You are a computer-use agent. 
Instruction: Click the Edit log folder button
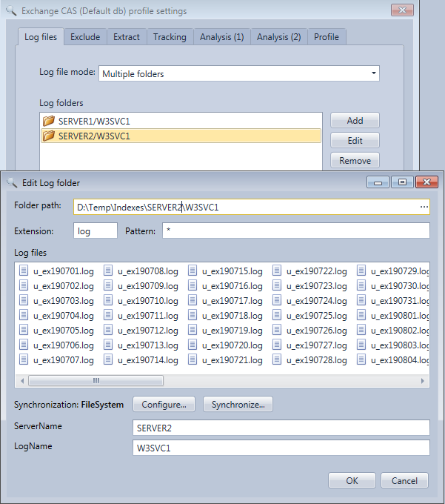coord(355,141)
